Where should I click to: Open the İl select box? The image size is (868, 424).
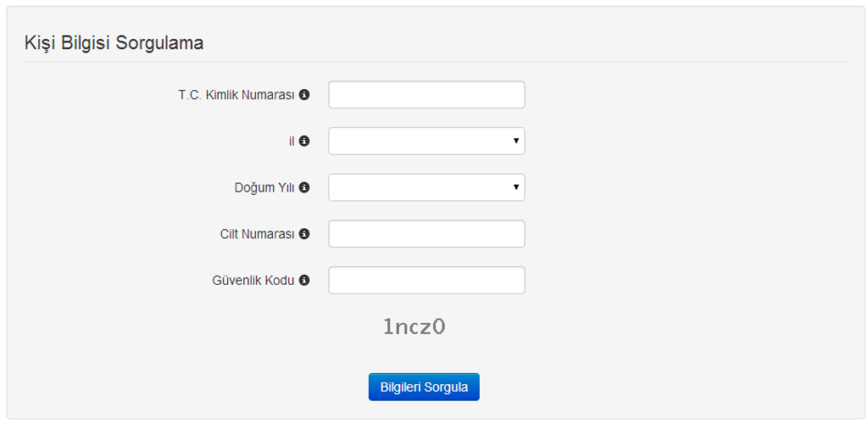(x=421, y=142)
